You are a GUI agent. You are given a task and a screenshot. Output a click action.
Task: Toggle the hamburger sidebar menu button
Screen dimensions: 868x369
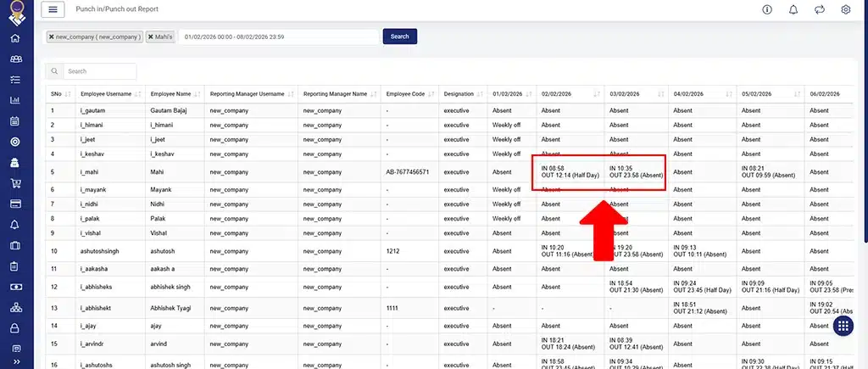(x=53, y=9)
